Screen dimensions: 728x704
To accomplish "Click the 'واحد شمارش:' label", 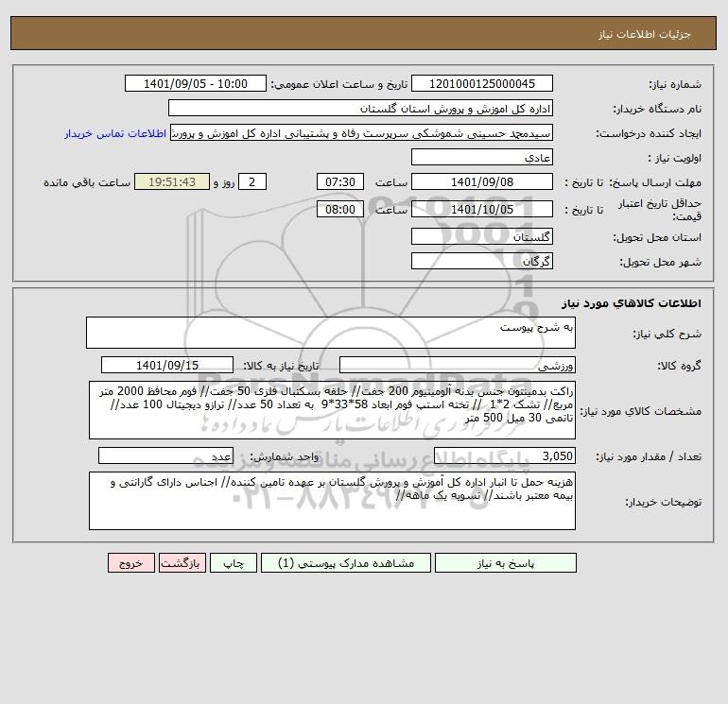I will [285, 457].
